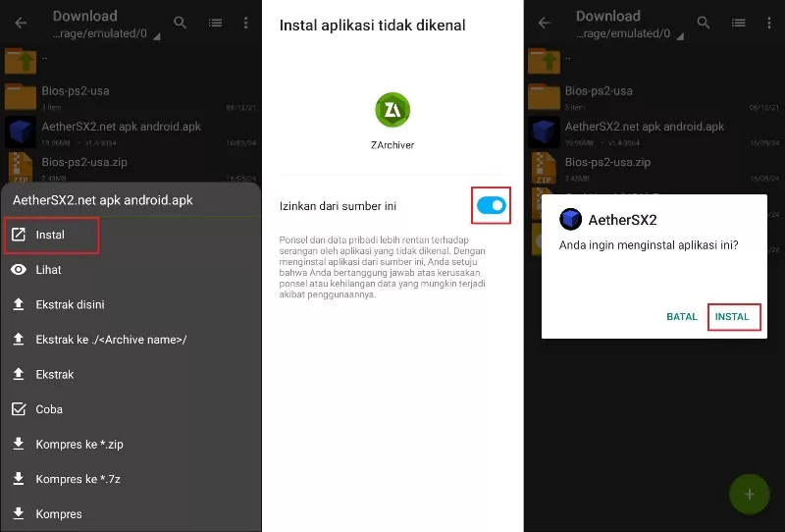Select Bios-ps2-usa.zip icon in left panel
785x532 pixels.
21,167
